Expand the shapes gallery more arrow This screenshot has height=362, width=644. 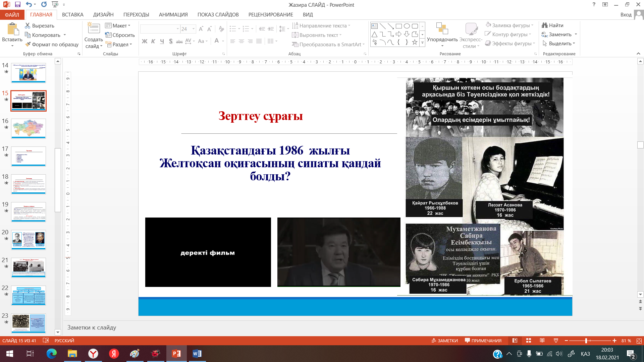click(422, 43)
